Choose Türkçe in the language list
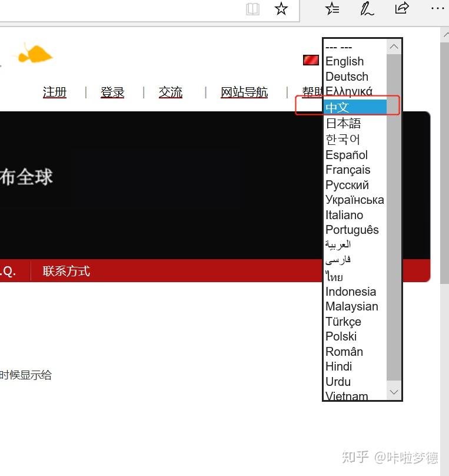The height and width of the screenshot is (476, 449). click(x=343, y=322)
